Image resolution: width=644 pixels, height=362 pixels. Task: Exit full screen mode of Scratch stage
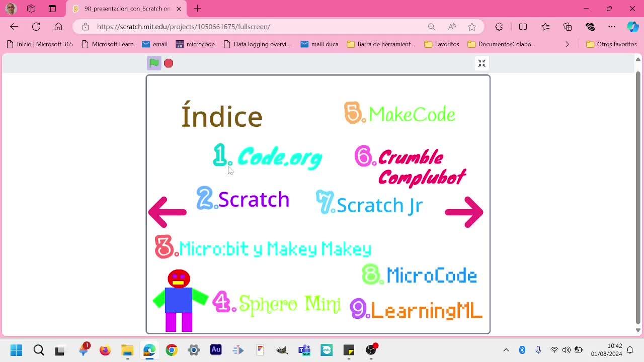pos(481,63)
